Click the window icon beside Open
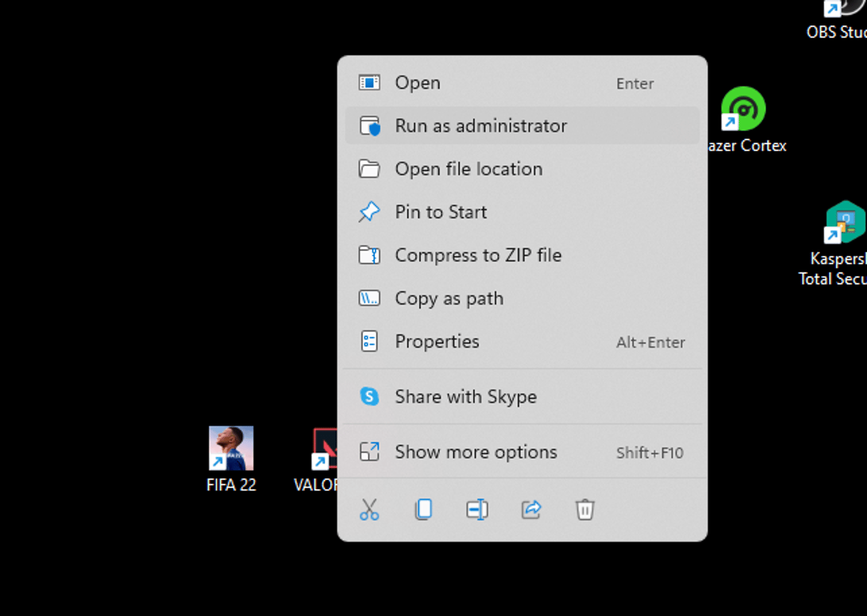The width and height of the screenshot is (867, 616). click(369, 82)
